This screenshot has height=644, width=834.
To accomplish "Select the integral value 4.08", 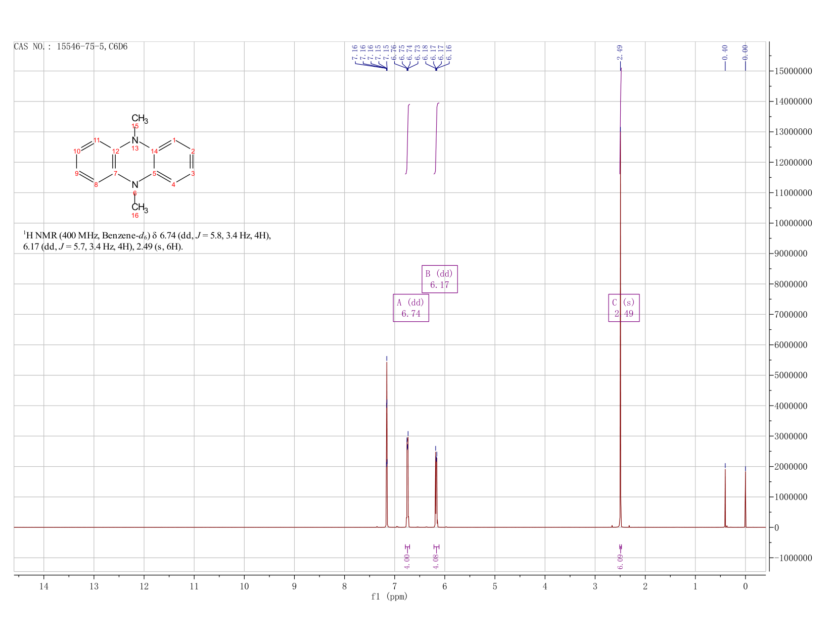I will 436,561.
